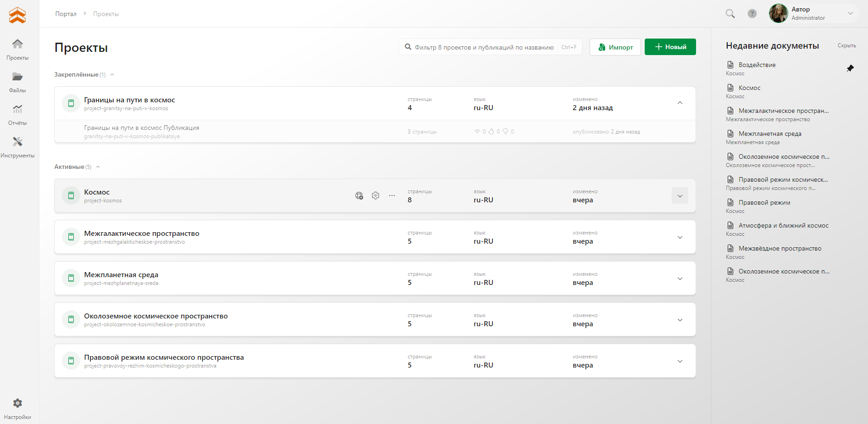This screenshot has width=868, height=424.
Task: Open recent document Правовой режим космическ...
Action: click(783, 179)
